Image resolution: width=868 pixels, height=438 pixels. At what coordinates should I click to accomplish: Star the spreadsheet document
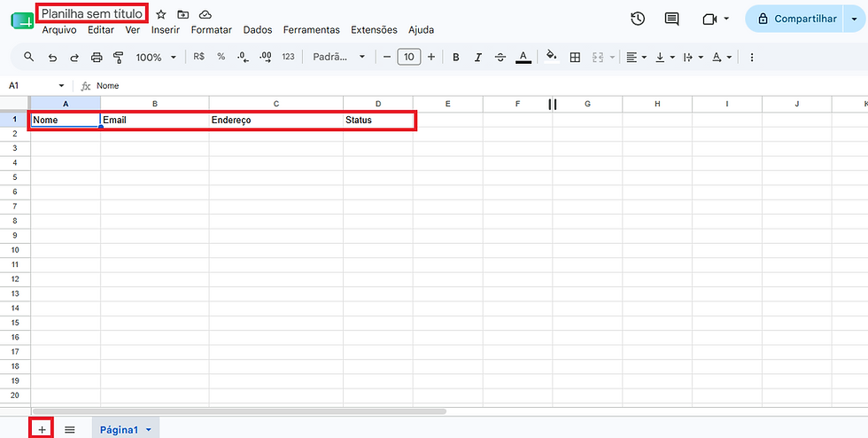pos(161,14)
